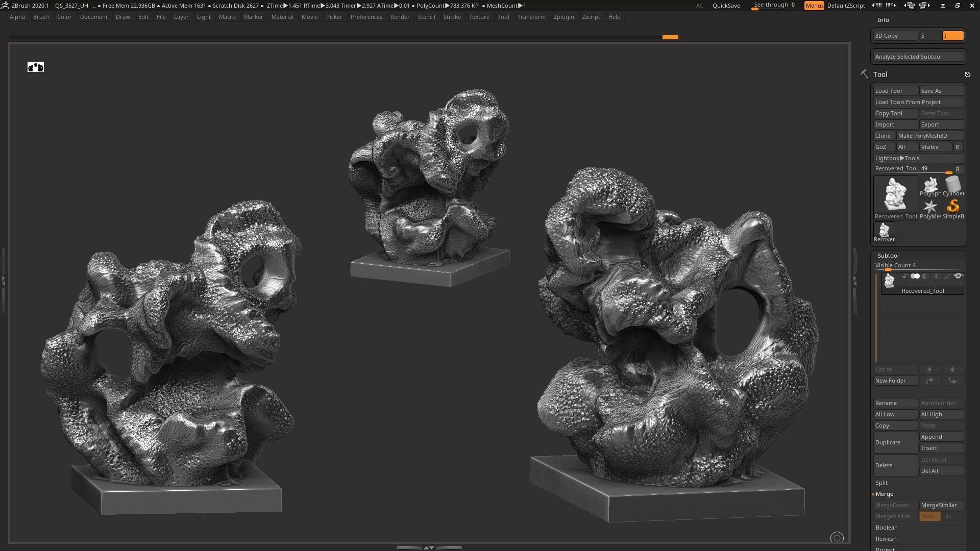The height and width of the screenshot is (551, 980).
Task: Click the Analyze Selected Subtool button
Action: point(918,57)
